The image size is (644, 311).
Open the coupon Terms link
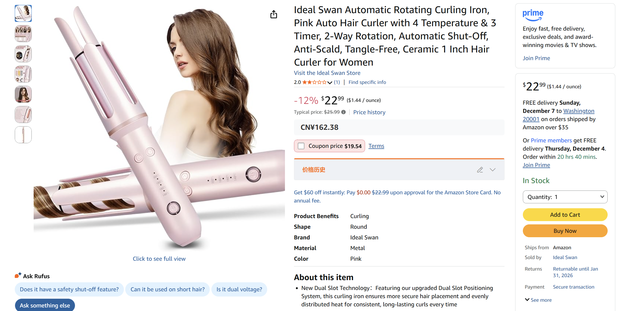[x=376, y=146]
